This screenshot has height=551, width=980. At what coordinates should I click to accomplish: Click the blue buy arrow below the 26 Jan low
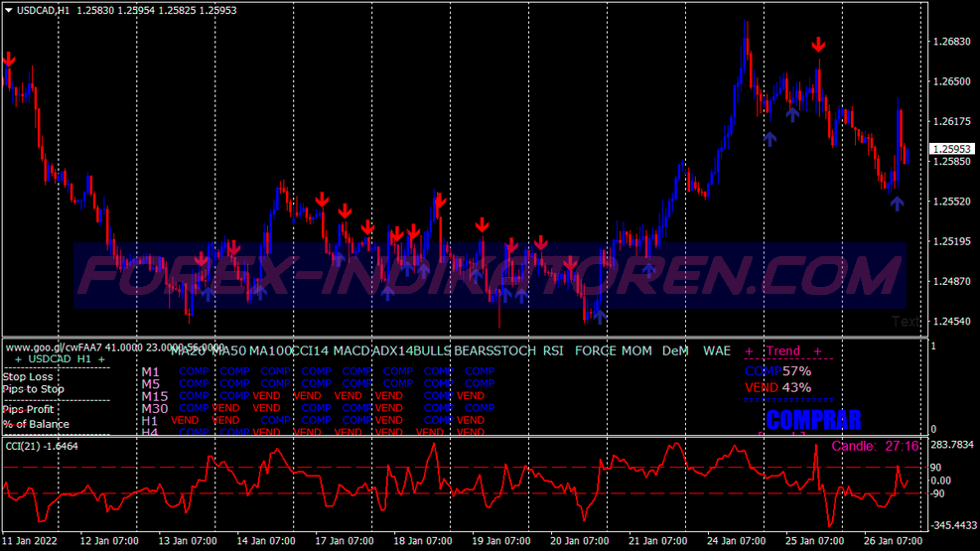898,203
